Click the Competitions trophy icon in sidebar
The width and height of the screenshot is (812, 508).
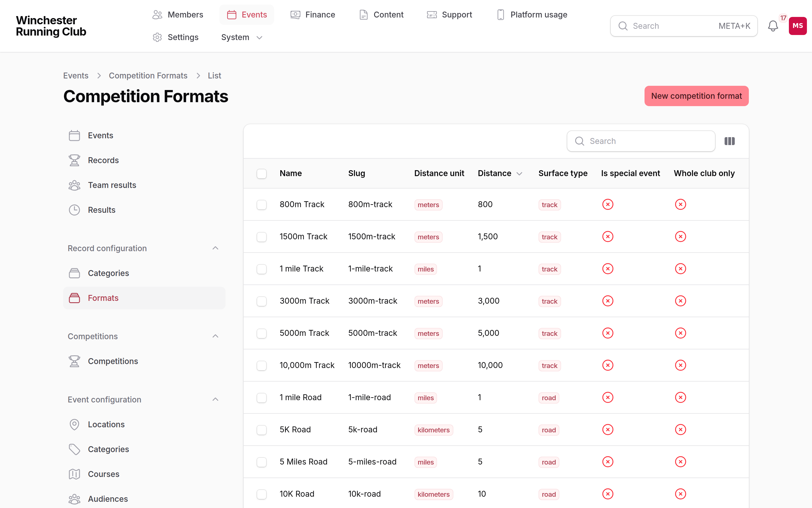coord(74,361)
